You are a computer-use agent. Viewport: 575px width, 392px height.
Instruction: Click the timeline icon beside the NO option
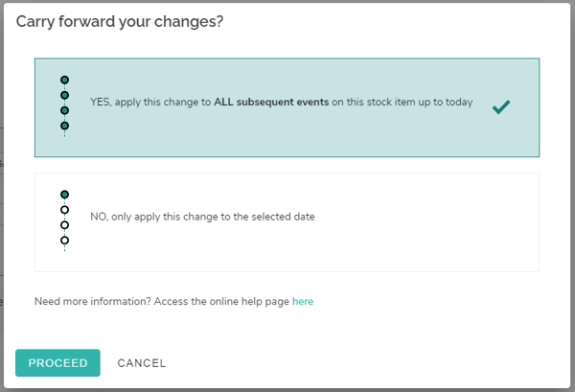click(x=65, y=218)
